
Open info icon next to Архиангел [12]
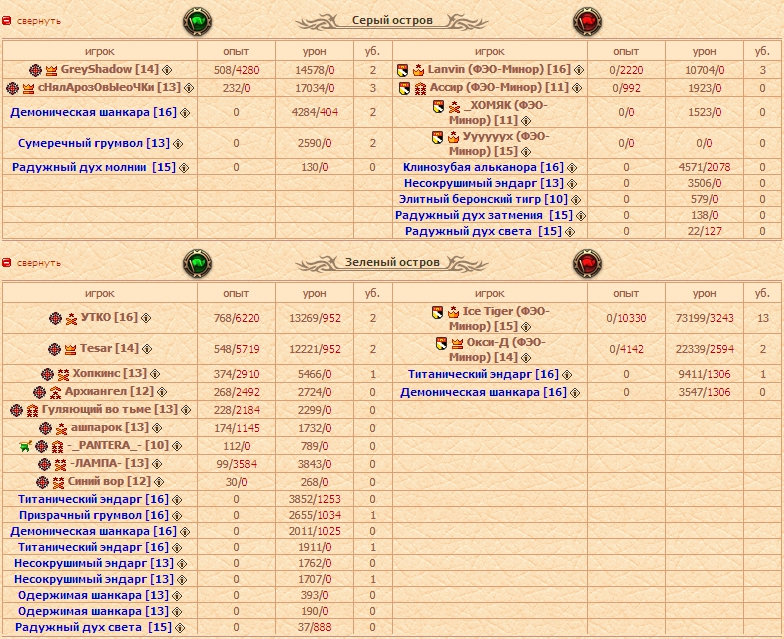click(x=162, y=392)
